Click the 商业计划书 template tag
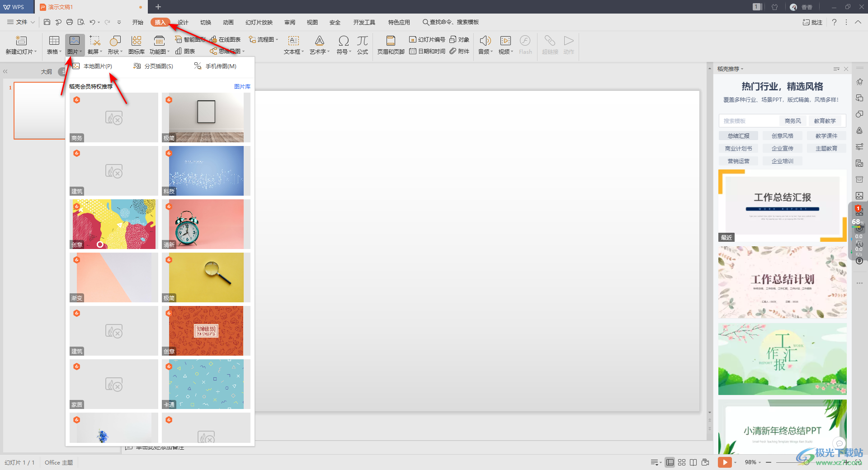The height and width of the screenshot is (470, 868). pos(738,148)
